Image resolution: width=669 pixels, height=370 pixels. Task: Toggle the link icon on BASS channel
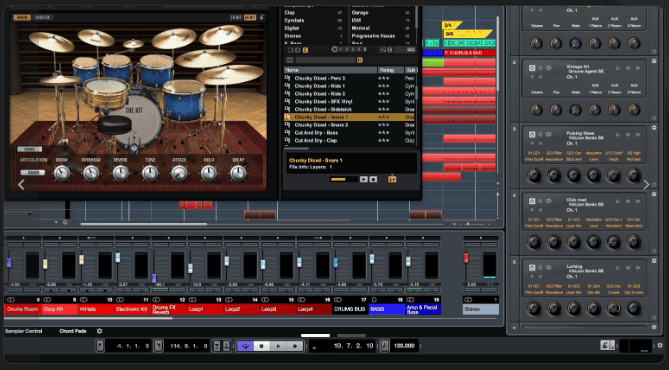click(374, 300)
